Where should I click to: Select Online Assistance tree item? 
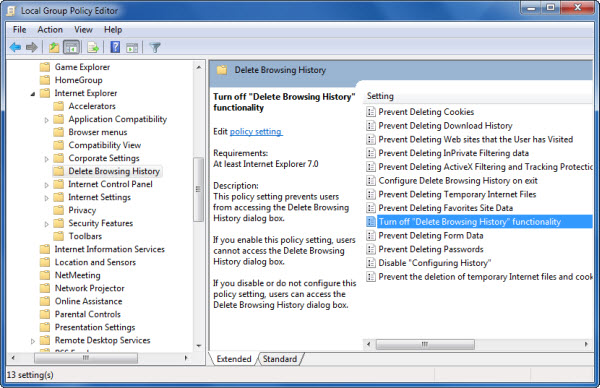coord(88,301)
